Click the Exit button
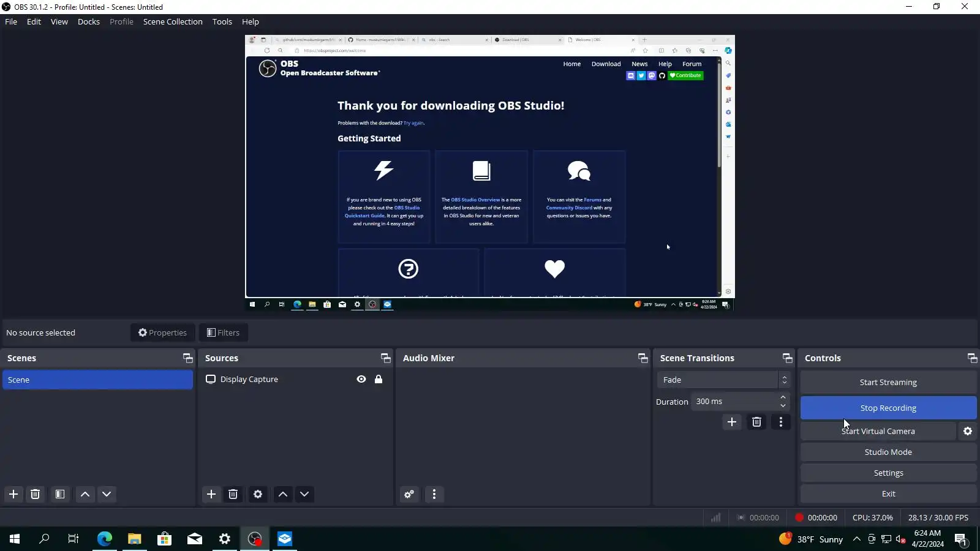Screen dimensions: 980x551 pos(888,494)
